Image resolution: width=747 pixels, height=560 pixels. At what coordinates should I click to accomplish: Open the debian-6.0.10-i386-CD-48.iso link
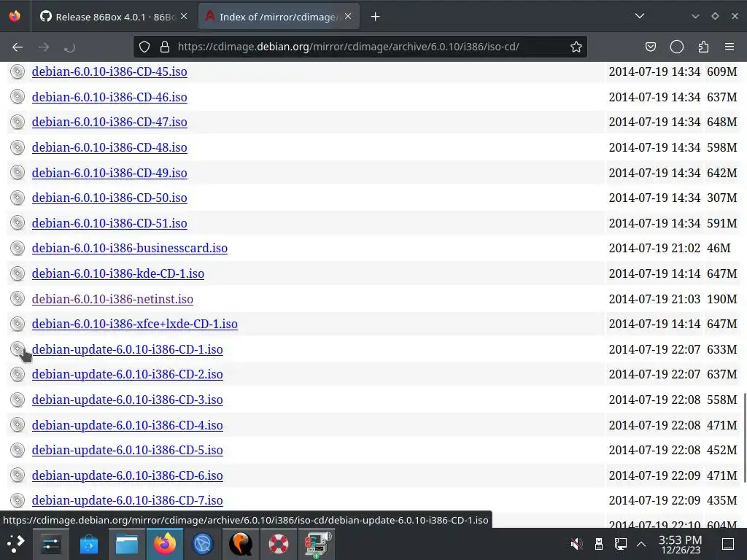click(x=109, y=147)
